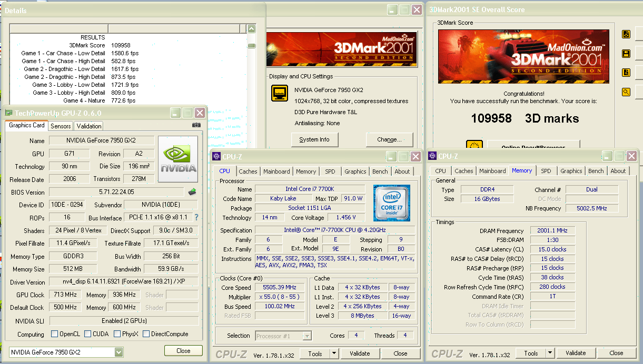
Task: Click the camera screenshot icon in GPU-Z
Action: [196, 125]
